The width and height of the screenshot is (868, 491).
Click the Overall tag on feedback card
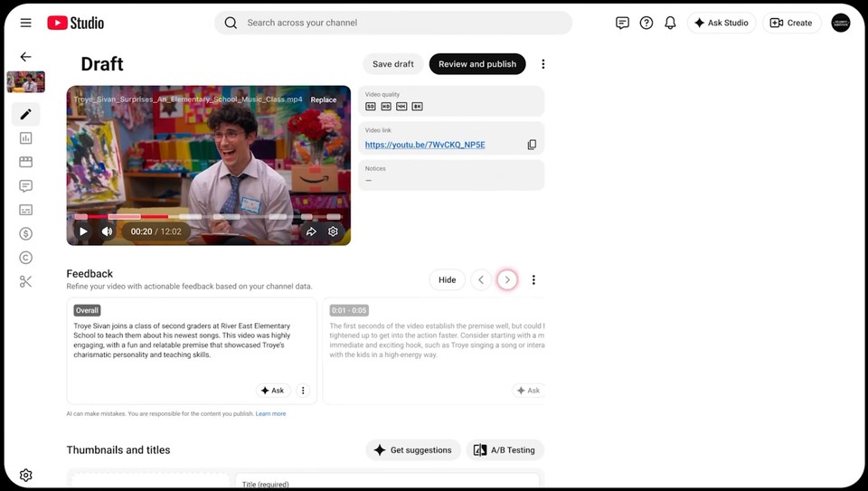pyautogui.click(x=87, y=310)
